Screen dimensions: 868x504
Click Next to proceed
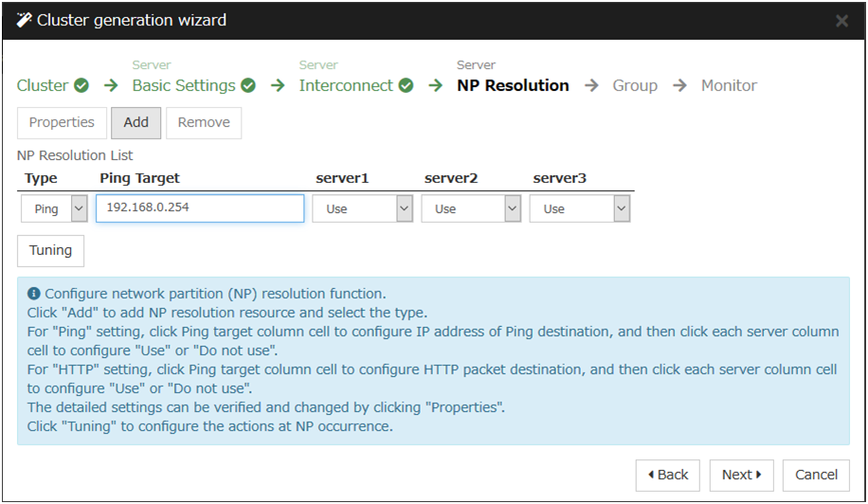(741, 475)
